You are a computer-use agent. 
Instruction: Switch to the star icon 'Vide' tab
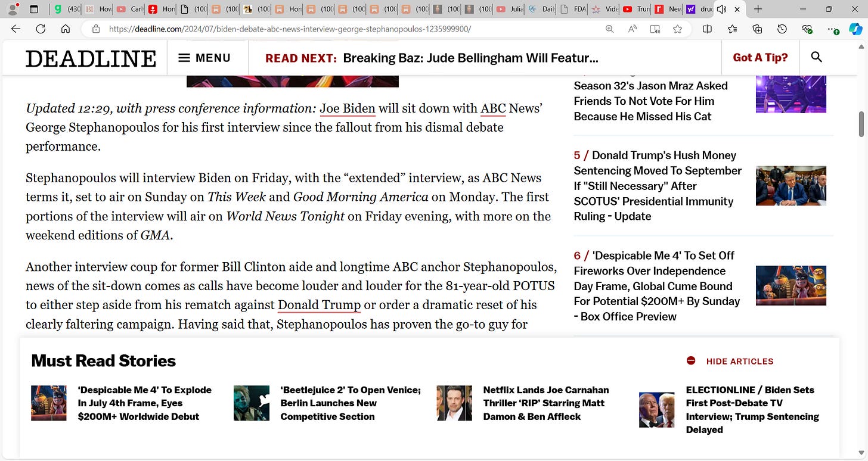604,9
